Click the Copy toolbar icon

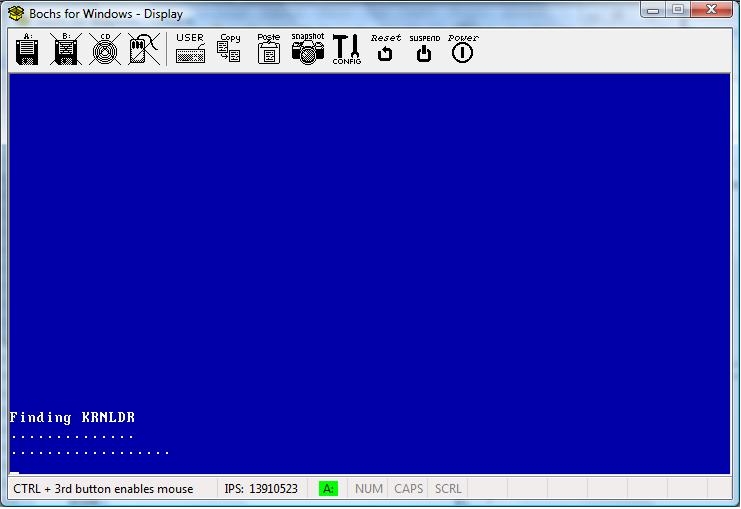[x=229, y=48]
